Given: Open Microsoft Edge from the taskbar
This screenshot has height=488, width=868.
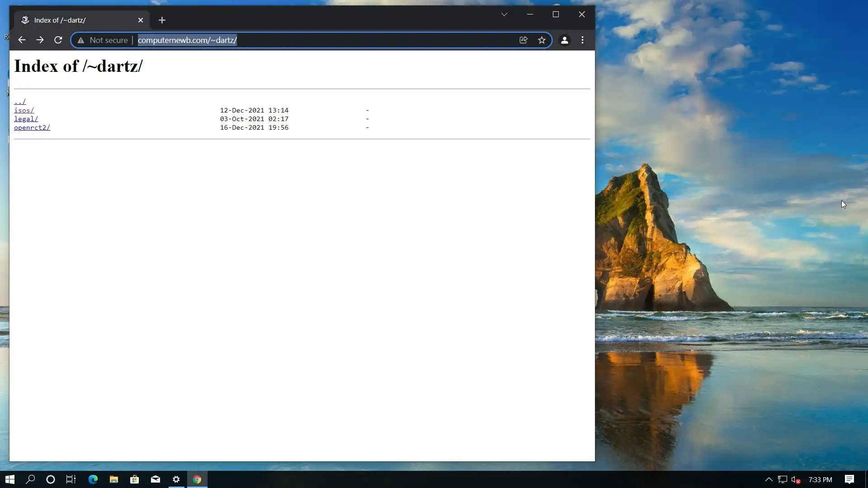Looking at the screenshot, I should [93, 479].
